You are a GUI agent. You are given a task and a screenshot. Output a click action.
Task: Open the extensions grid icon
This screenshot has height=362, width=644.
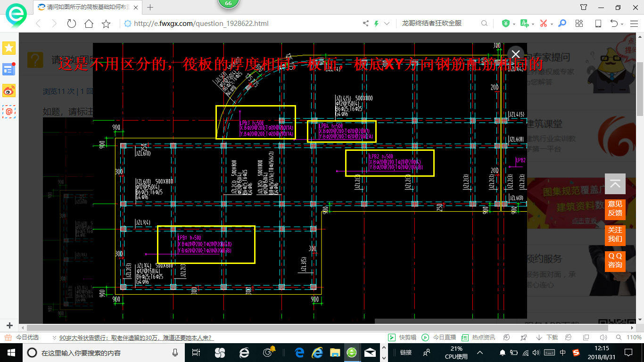pos(579,24)
